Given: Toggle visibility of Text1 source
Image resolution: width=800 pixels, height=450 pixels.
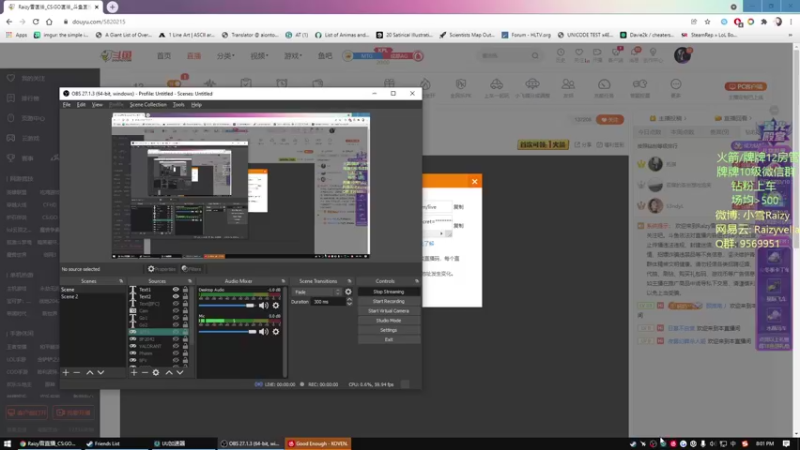Looking at the screenshot, I should click(176, 289).
